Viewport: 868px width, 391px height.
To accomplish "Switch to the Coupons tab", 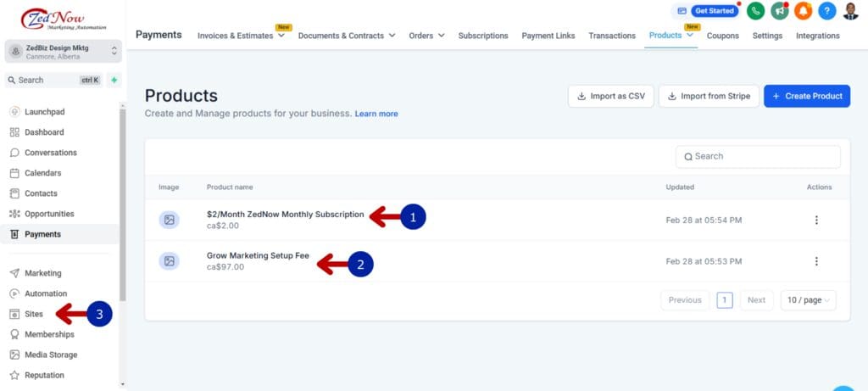I will click(723, 36).
